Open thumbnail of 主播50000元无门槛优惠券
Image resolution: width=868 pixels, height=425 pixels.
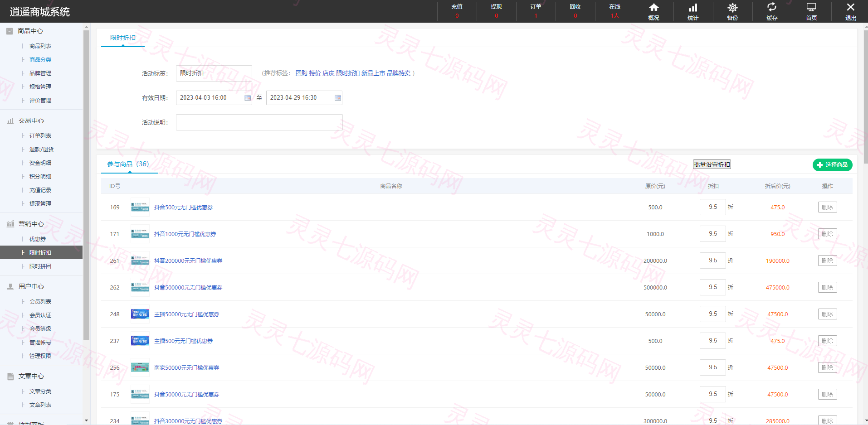(x=140, y=314)
